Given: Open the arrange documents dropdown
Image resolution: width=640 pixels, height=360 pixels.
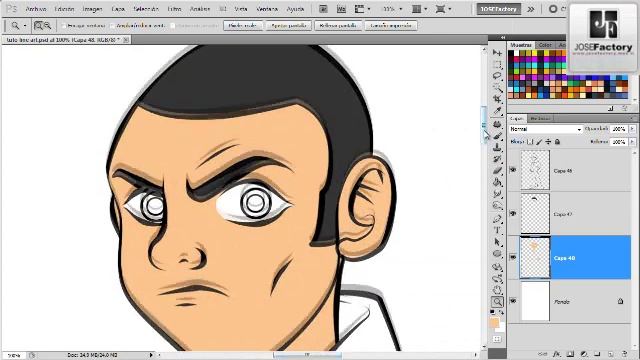Looking at the screenshot, I should [419, 9].
